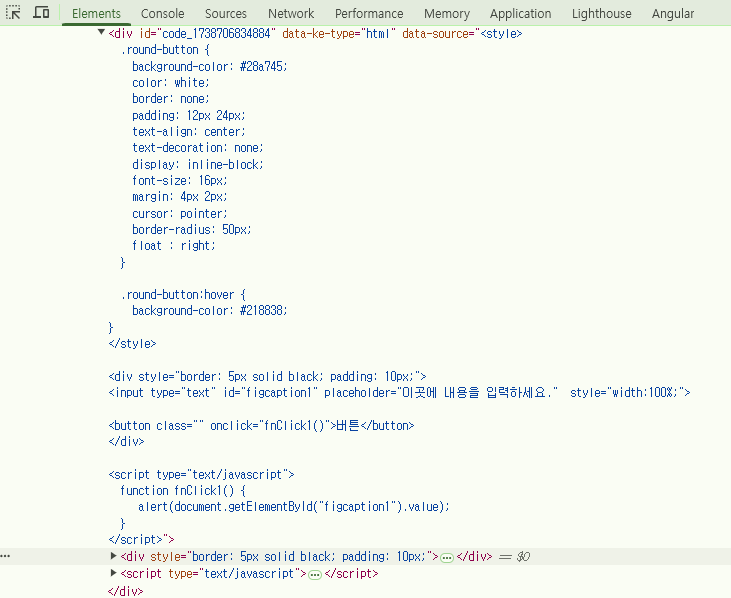Open the Angular tab

click(673, 14)
